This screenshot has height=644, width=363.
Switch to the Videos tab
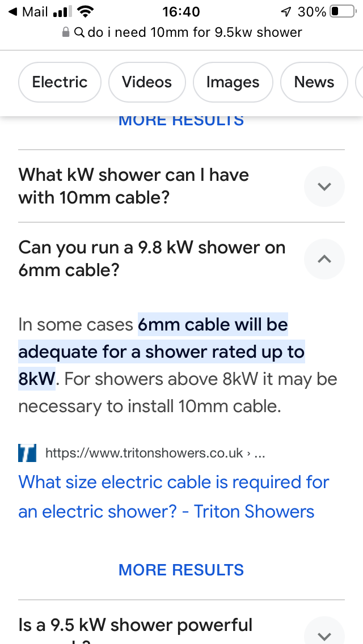[147, 82]
